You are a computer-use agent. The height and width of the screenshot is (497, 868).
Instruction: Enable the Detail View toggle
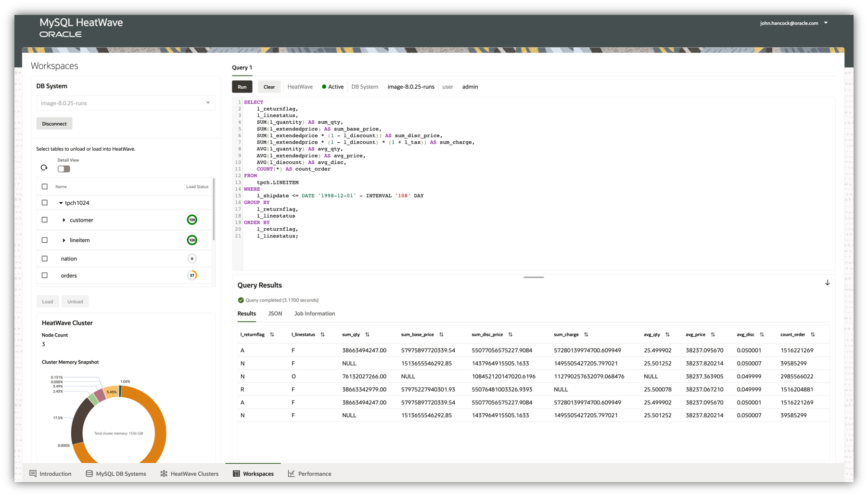(63, 169)
